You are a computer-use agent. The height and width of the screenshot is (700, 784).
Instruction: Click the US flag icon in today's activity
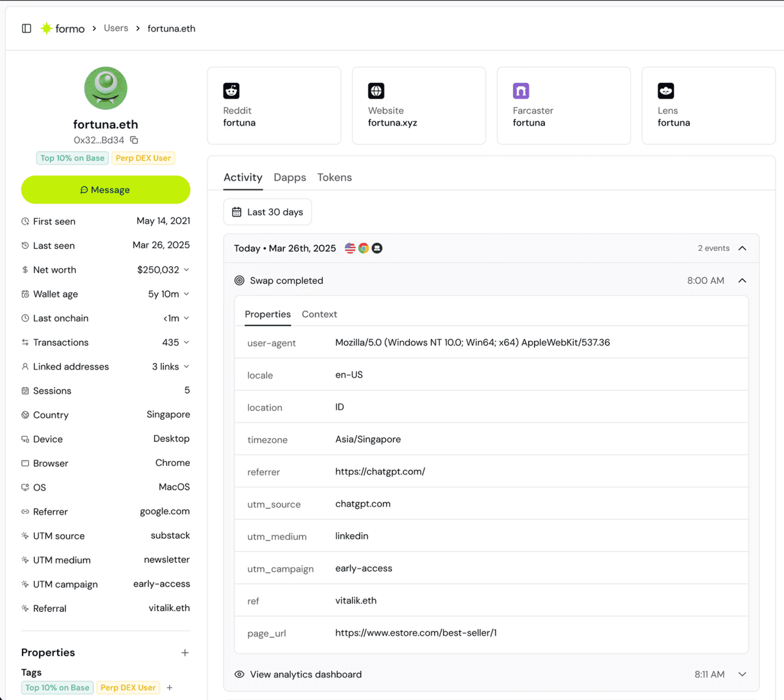click(x=350, y=248)
